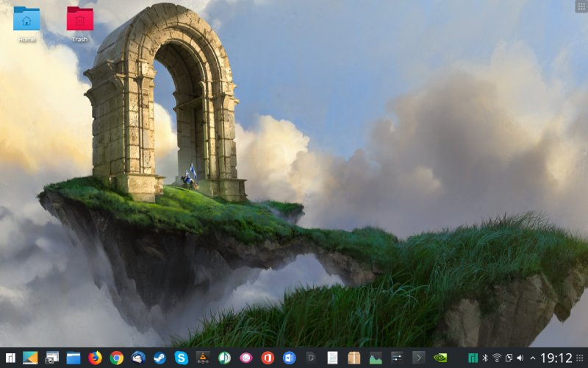
Task: Open the system monitor graph icon
Action: click(x=376, y=358)
